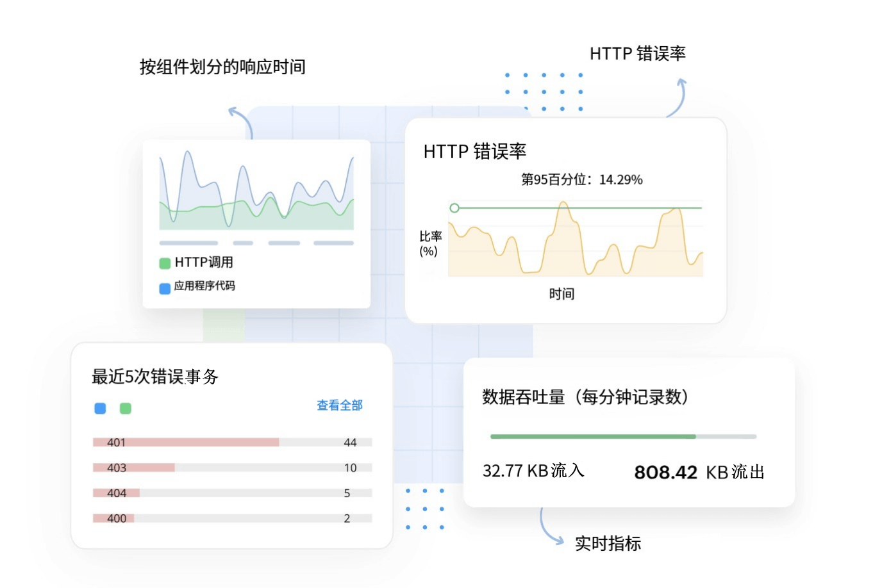Open 查看全部 to view all errors
This screenshot has height=588, width=882.
coord(338,405)
